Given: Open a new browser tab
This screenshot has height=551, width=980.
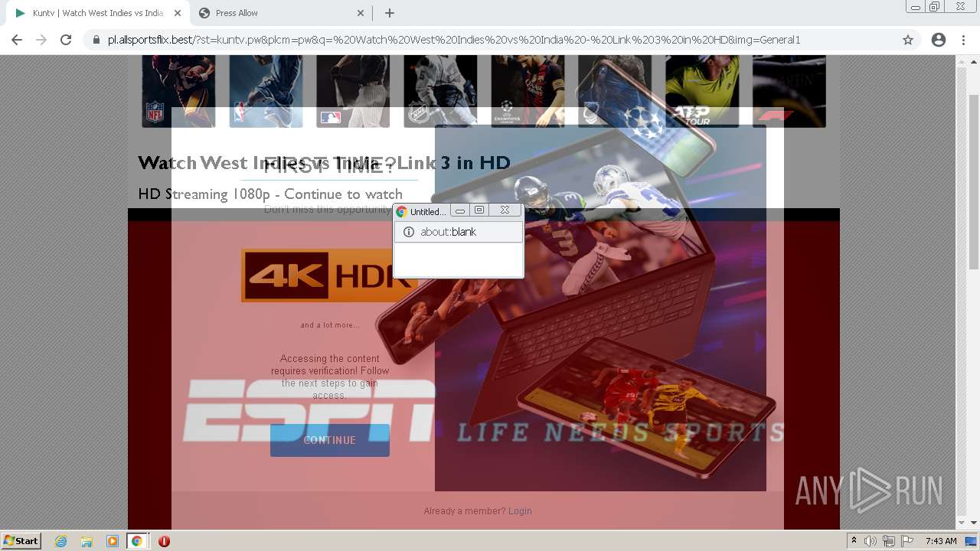Looking at the screenshot, I should (x=390, y=13).
